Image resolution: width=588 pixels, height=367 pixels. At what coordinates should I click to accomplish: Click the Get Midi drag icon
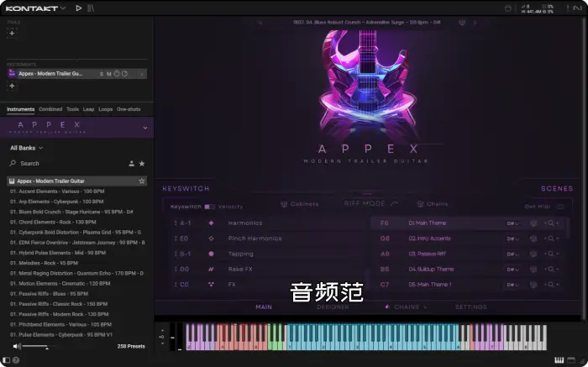pos(560,207)
